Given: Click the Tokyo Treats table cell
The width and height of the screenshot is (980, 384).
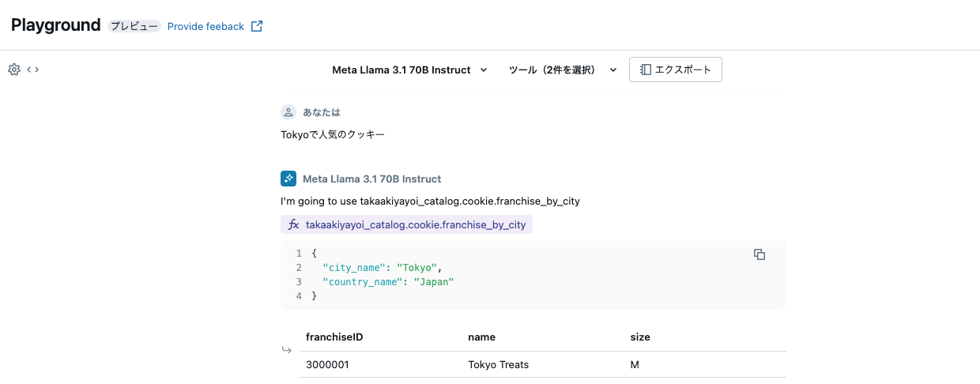Looking at the screenshot, I should [x=498, y=365].
